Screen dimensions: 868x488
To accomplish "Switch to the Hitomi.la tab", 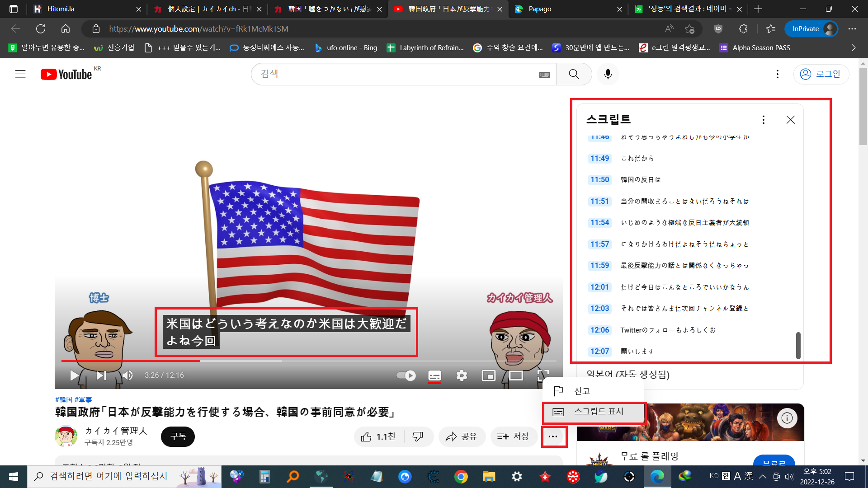I will pyautogui.click(x=88, y=9).
